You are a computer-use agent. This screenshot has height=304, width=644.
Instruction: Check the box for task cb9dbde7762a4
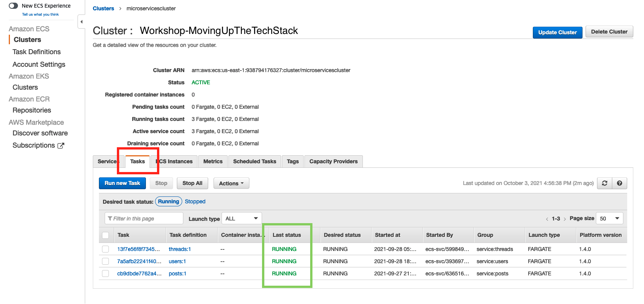pos(105,273)
